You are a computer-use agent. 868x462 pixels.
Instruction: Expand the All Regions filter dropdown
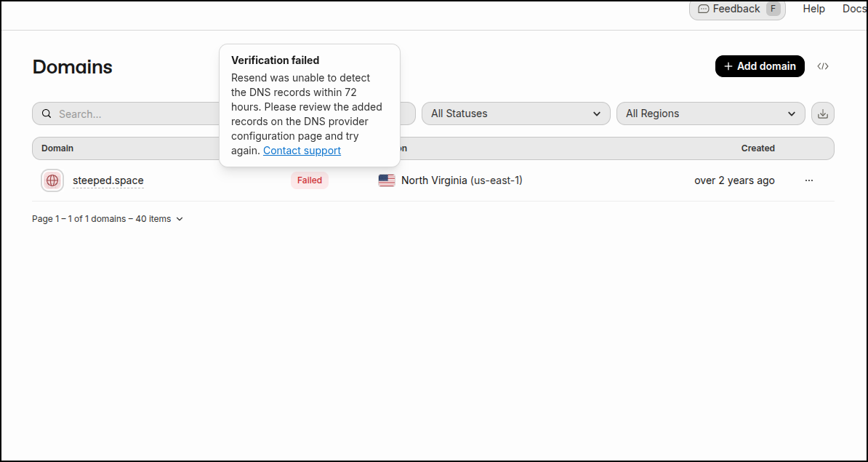click(710, 113)
